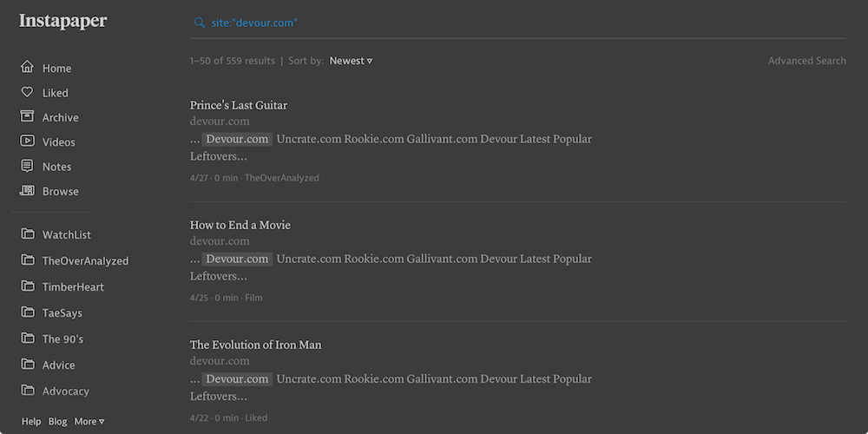
Task: Click the Browse newspaper icon
Action: 27,190
